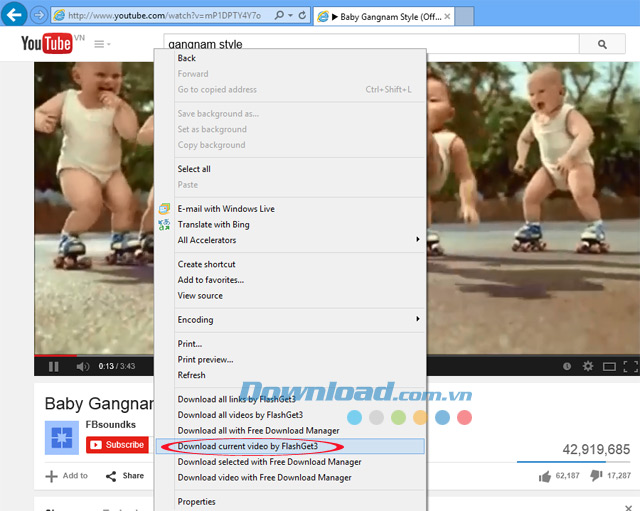Choose Select all in context menu
Screen dimensions: 640x511
coord(289,169)
